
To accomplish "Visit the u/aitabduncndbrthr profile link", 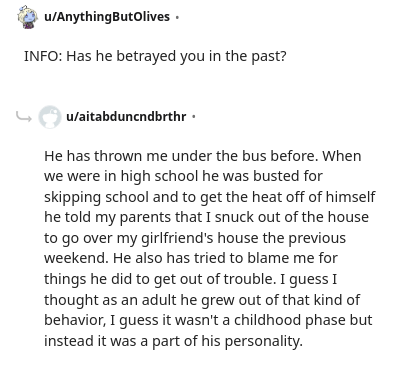I will click(126, 117).
